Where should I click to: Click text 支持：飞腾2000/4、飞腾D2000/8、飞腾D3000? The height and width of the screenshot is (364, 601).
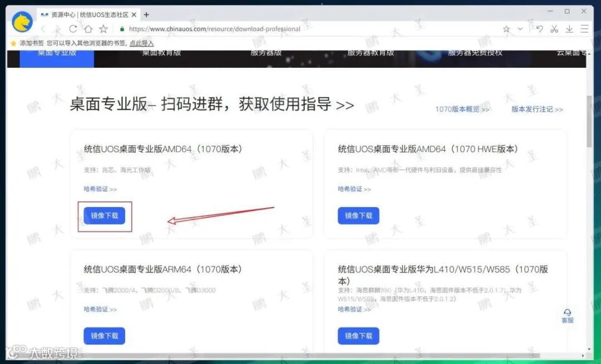pos(150,290)
